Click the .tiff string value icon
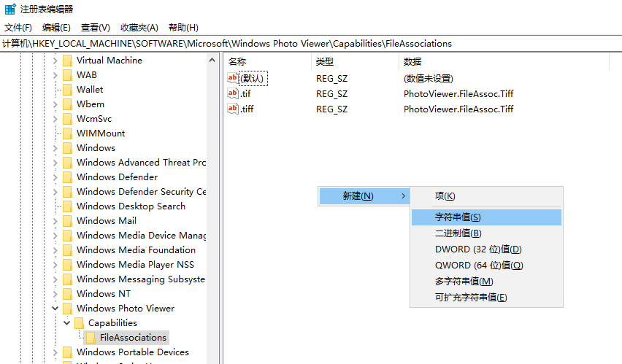The height and width of the screenshot is (364, 622). tap(233, 109)
